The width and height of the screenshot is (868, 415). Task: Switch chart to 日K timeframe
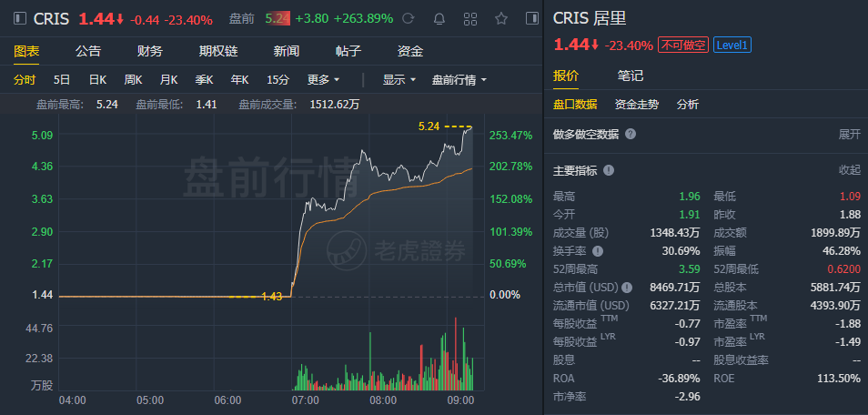(97, 79)
